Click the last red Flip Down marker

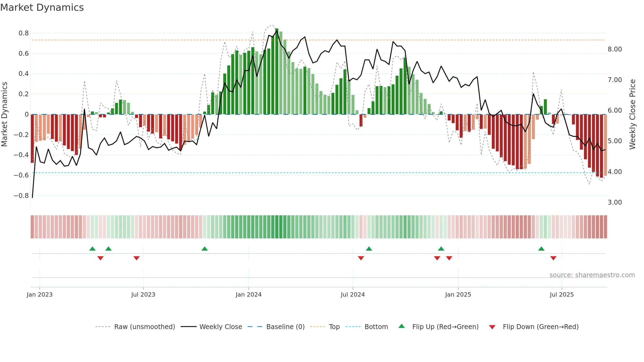coord(553,258)
